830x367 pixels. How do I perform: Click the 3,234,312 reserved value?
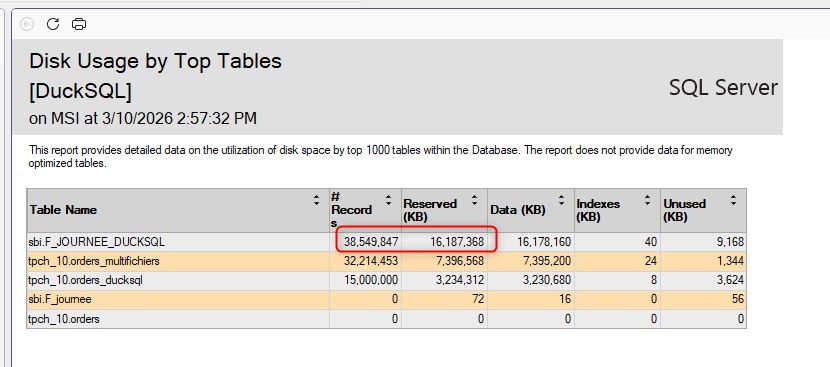pos(460,280)
